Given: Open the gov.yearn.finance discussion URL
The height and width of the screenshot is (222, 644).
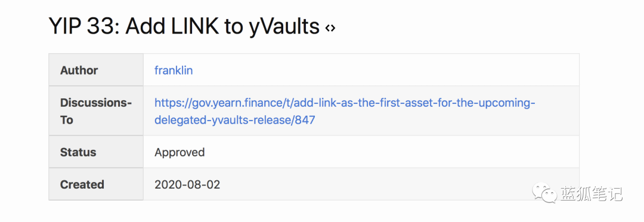Looking at the screenshot, I should pyautogui.click(x=345, y=112).
